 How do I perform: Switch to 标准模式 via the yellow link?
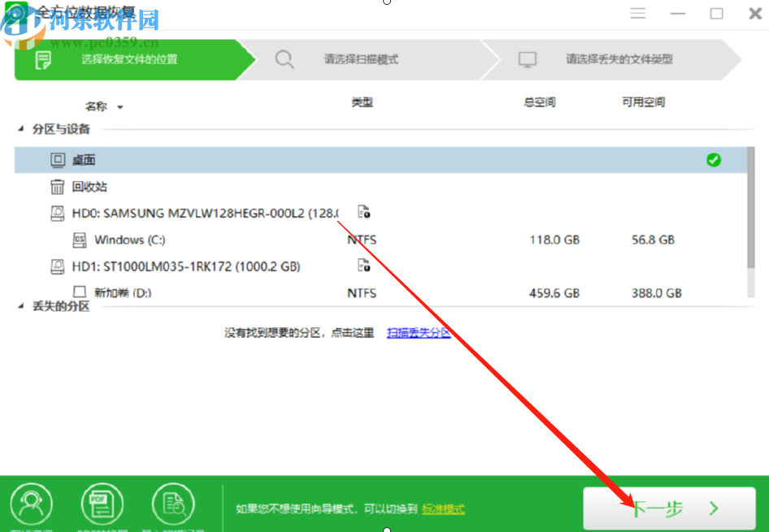pos(443,509)
